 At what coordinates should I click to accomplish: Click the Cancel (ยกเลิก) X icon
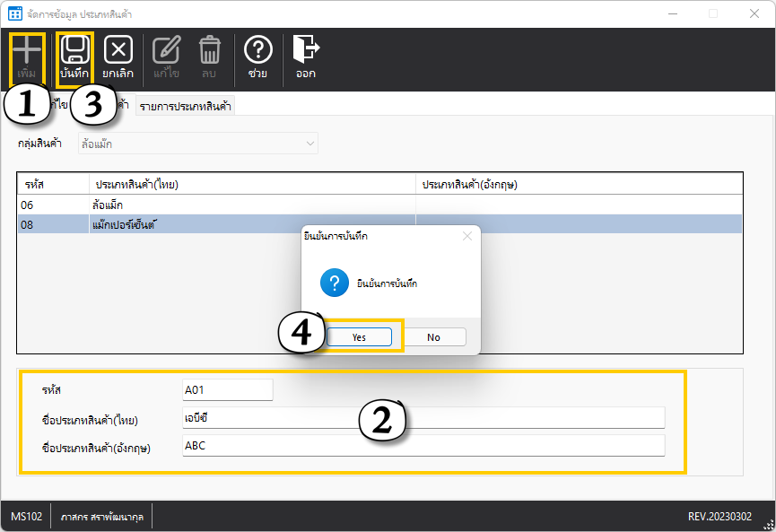[118, 50]
